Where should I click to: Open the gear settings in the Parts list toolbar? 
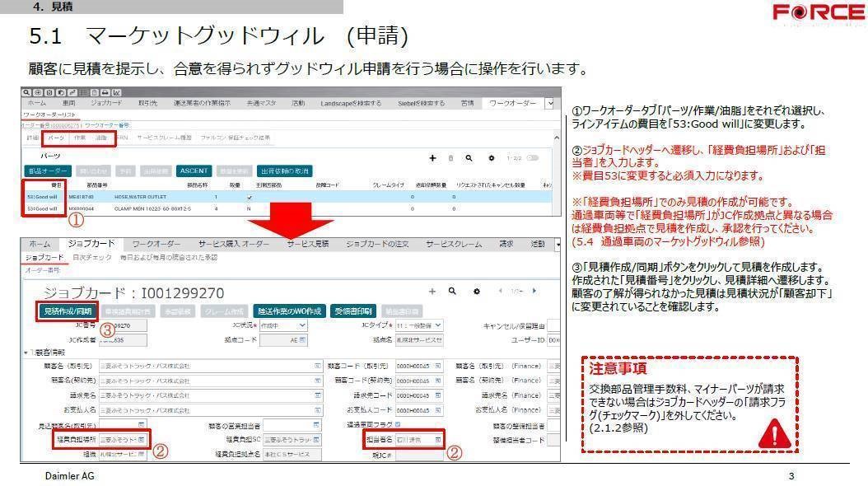tap(492, 157)
